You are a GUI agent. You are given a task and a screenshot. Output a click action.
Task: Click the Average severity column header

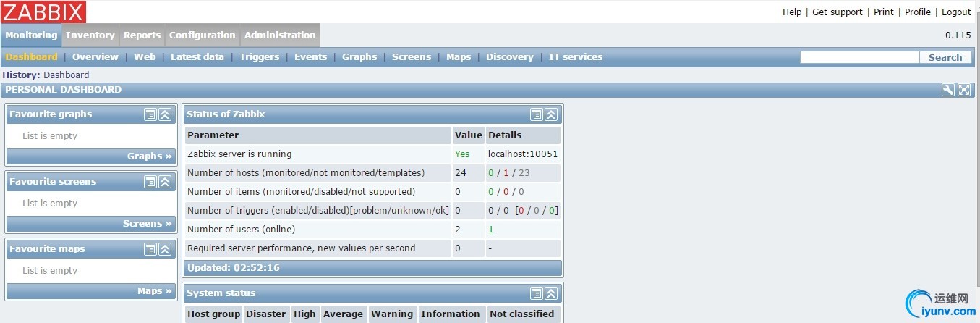pyautogui.click(x=343, y=314)
